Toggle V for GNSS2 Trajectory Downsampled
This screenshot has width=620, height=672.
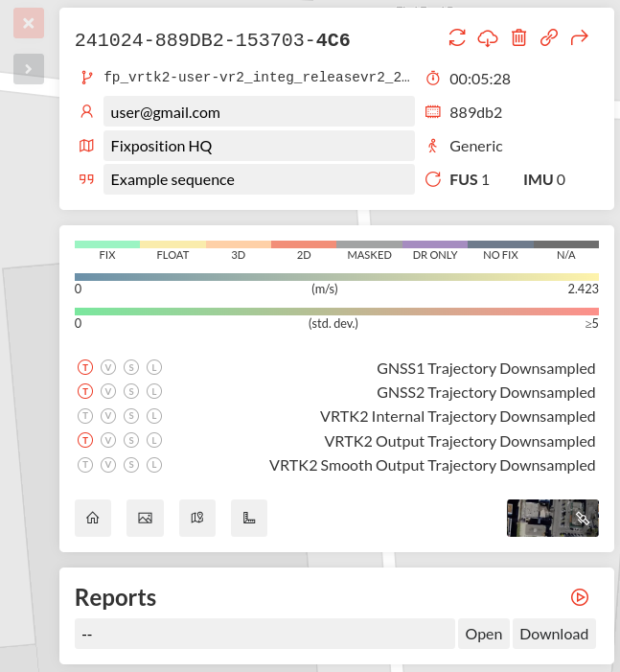coord(108,392)
